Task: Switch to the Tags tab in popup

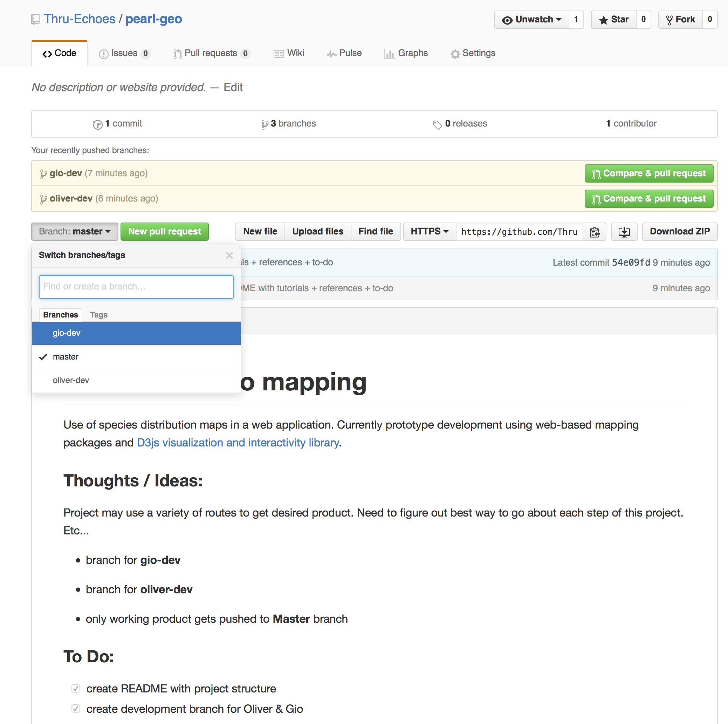Action: (x=99, y=315)
